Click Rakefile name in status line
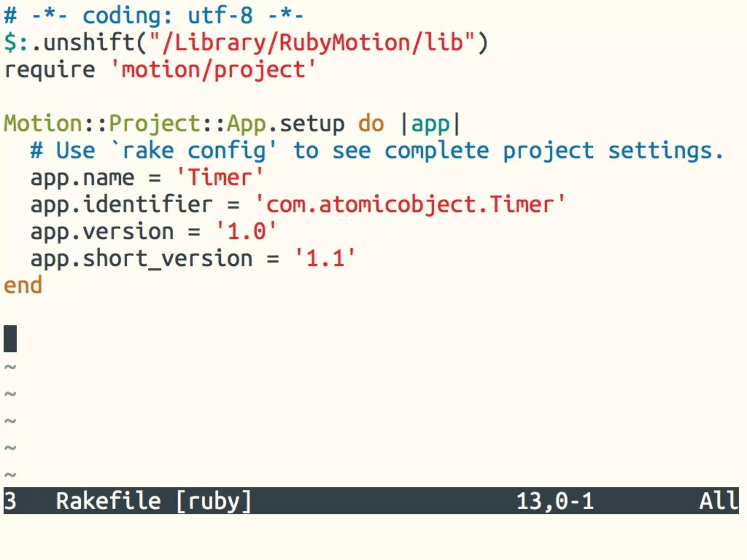 pyautogui.click(x=108, y=501)
